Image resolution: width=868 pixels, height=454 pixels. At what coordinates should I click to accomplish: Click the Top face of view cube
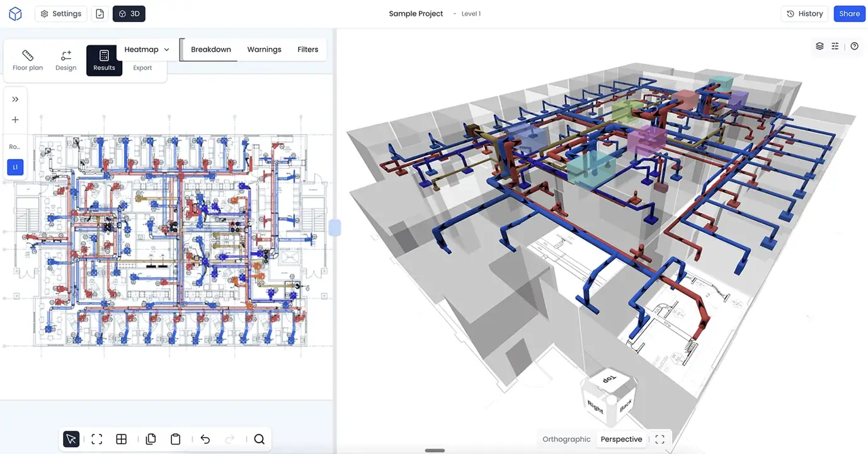tap(609, 380)
